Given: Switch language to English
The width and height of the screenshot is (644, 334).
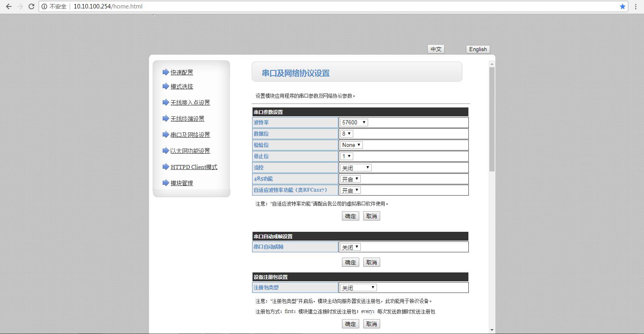Looking at the screenshot, I should pyautogui.click(x=478, y=49).
